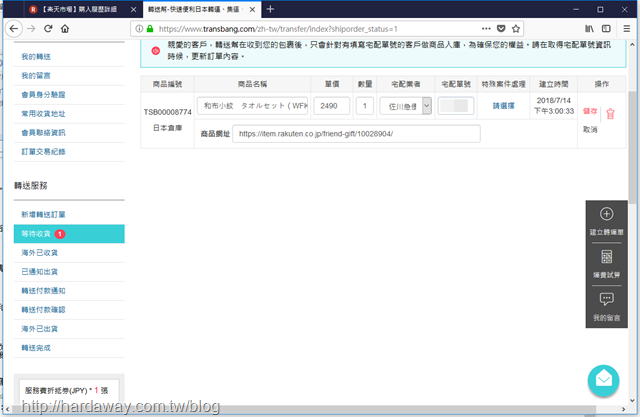Click the 服務費折抵券 coupon box

[x=69, y=390]
